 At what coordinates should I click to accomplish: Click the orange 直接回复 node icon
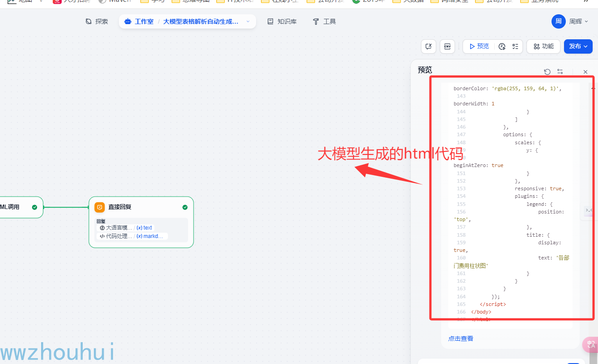click(x=100, y=207)
